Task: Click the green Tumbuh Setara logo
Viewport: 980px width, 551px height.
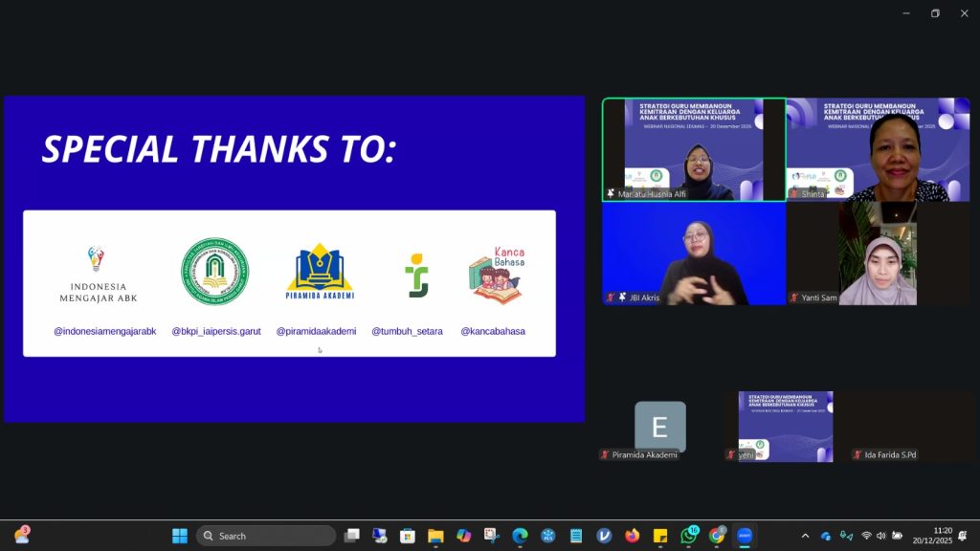Action: tap(416, 275)
